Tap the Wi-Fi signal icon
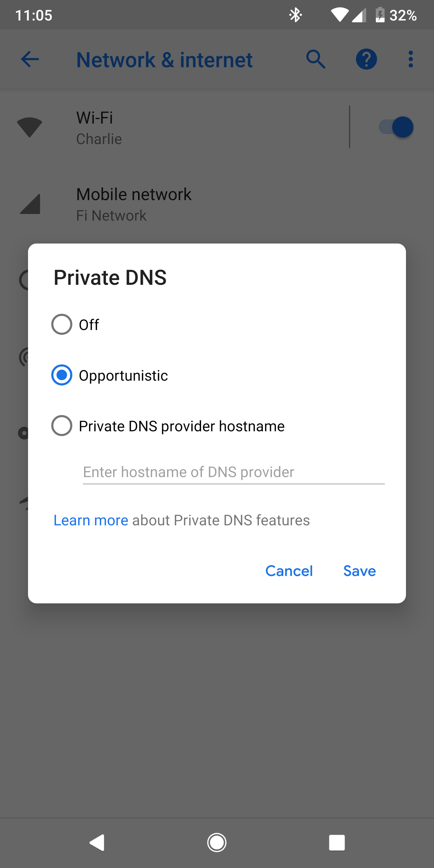 point(30,127)
